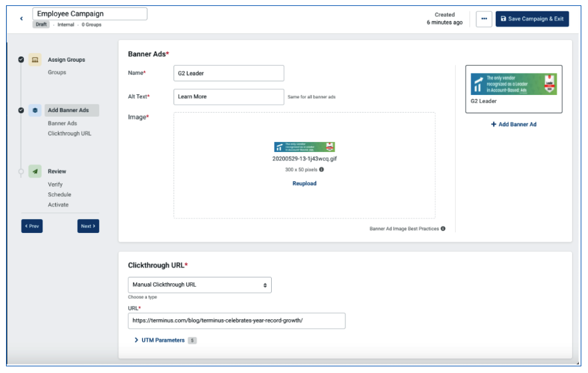Click the plus icon for Add Banner Ad
This screenshot has width=588, height=373.
tap(494, 124)
